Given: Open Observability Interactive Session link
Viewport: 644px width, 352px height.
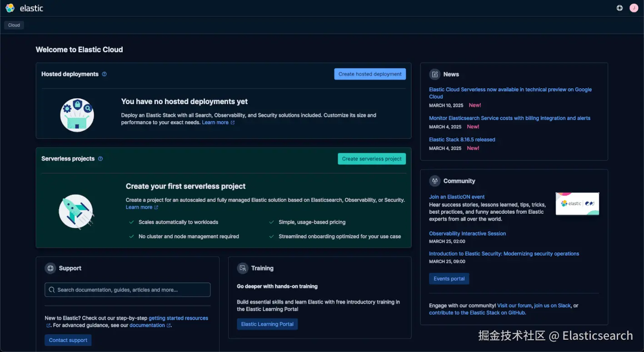Looking at the screenshot, I should point(467,233).
